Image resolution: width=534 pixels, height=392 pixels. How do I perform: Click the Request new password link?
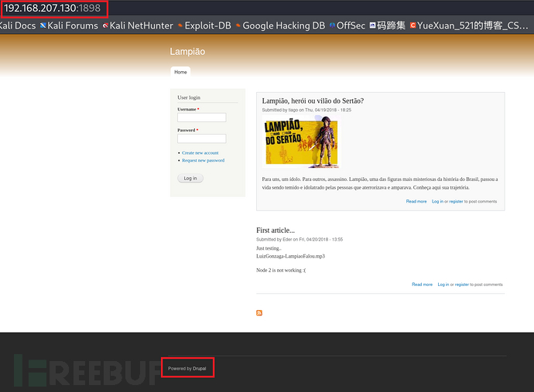203,160
